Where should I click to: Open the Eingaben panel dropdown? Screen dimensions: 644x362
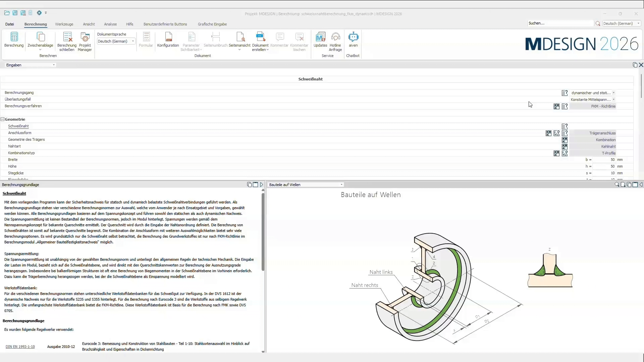tap(30, 65)
